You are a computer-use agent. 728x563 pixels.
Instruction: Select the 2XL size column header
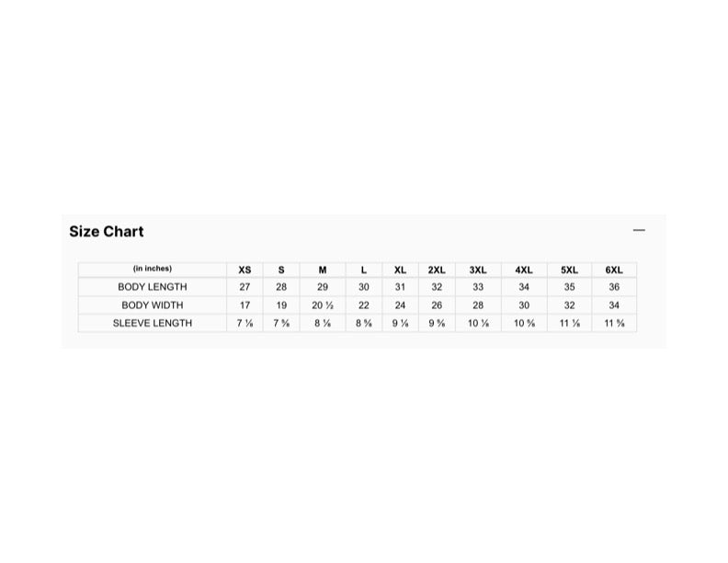click(437, 270)
